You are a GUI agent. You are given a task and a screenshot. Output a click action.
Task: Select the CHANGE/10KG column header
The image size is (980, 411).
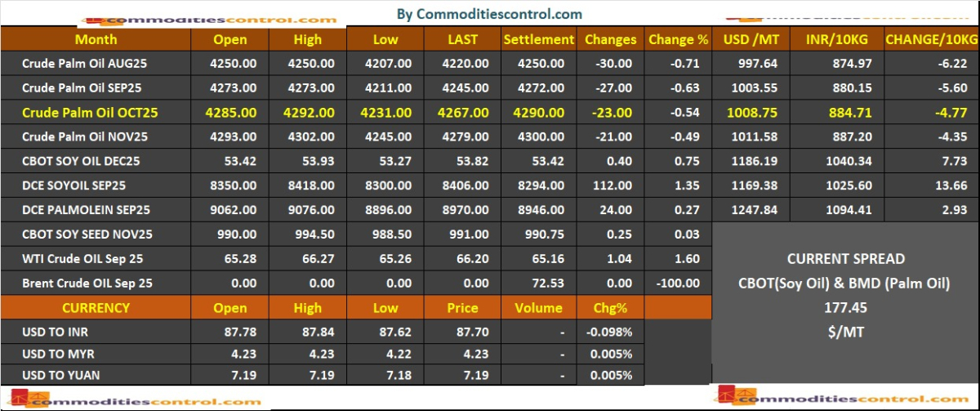click(x=930, y=39)
